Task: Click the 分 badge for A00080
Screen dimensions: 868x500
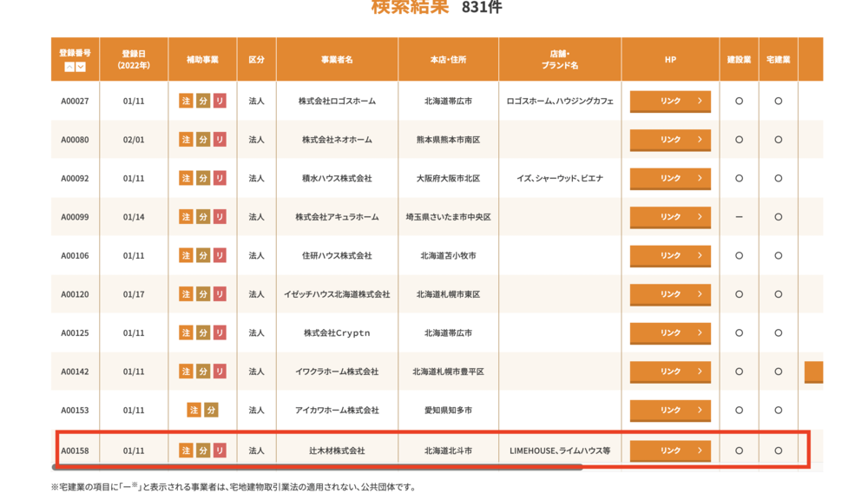Action: point(203,140)
